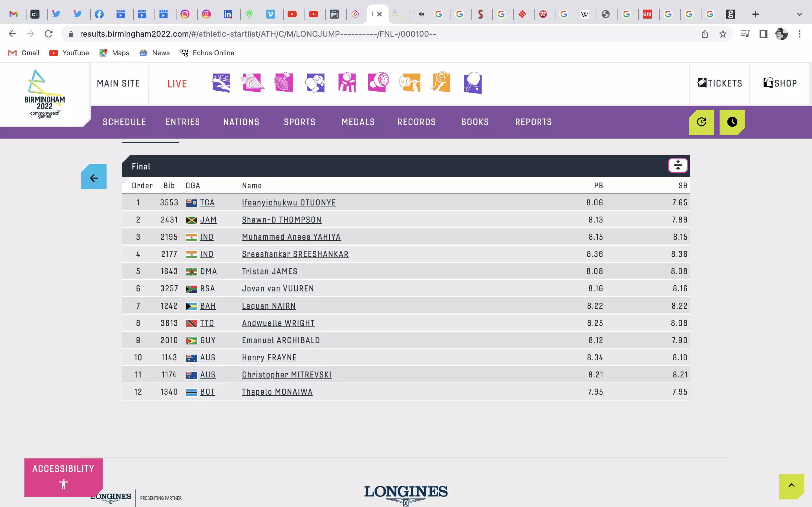812x507 pixels.
Task: Collapse the Final start list table
Action: point(678,165)
